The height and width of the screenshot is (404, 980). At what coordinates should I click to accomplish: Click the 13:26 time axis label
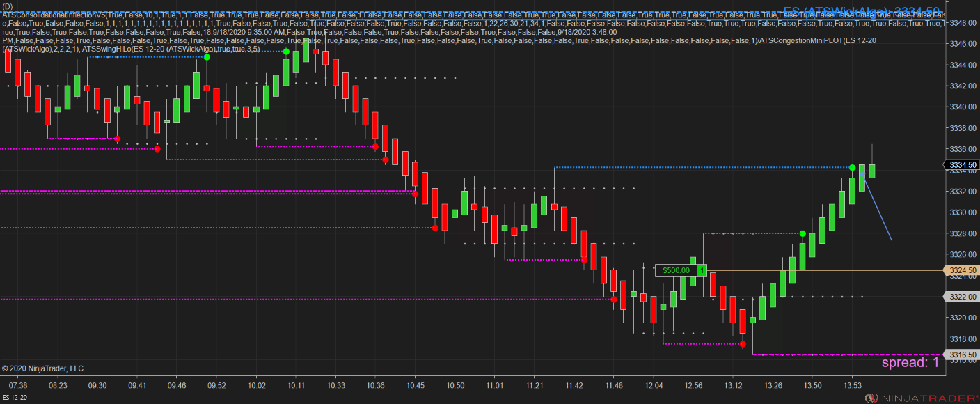[773, 384]
